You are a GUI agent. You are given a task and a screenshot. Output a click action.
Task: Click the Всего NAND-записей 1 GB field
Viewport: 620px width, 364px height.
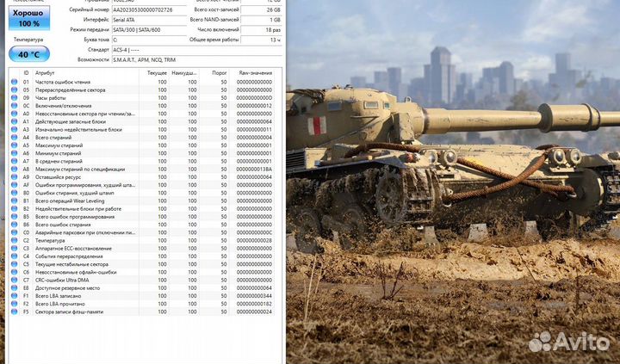tap(262, 20)
